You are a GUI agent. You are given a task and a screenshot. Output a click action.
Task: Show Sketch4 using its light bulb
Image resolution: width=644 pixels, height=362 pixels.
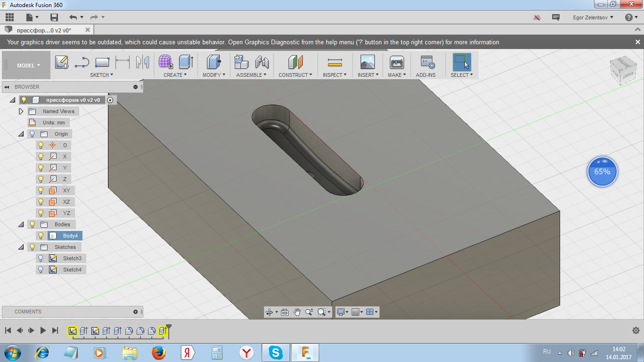41,270
